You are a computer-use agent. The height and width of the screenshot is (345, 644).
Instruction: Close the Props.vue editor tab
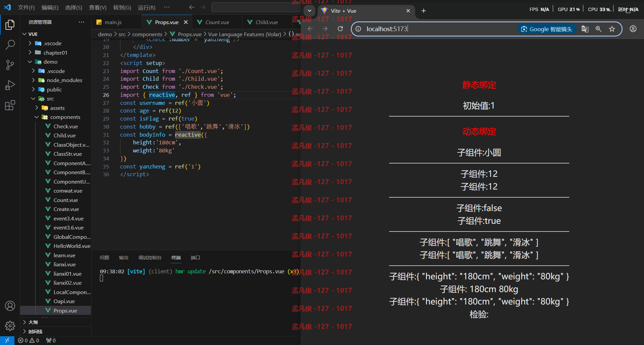[186, 22]
